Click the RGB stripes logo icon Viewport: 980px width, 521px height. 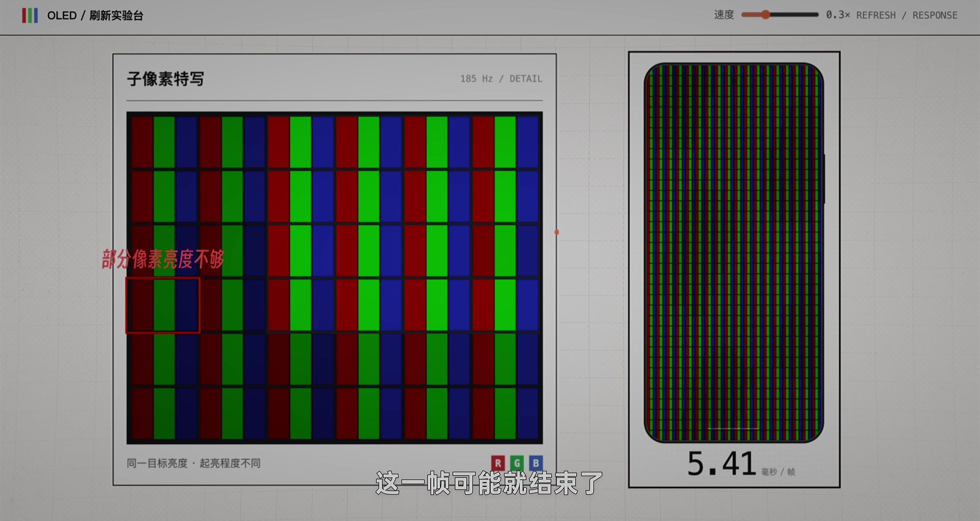coord(30,16)
